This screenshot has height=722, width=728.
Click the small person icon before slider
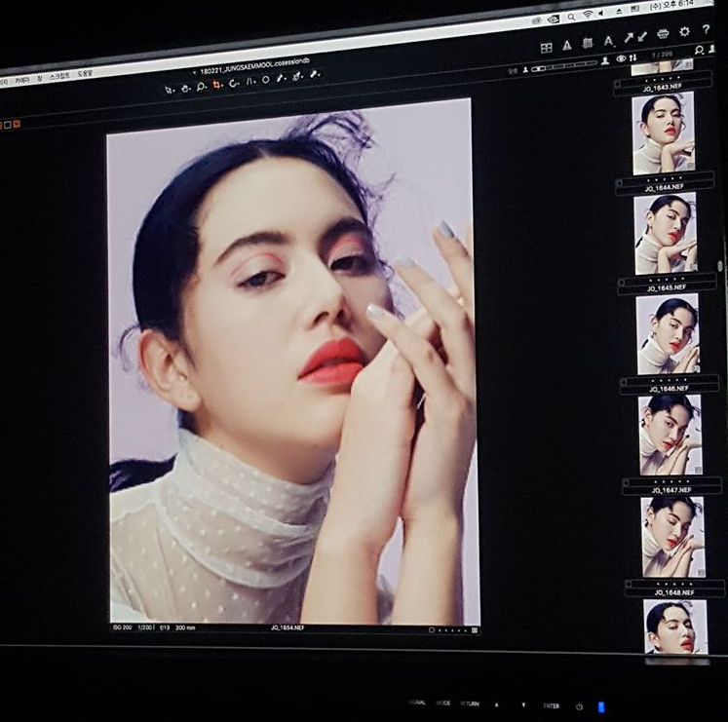point(525,69)
